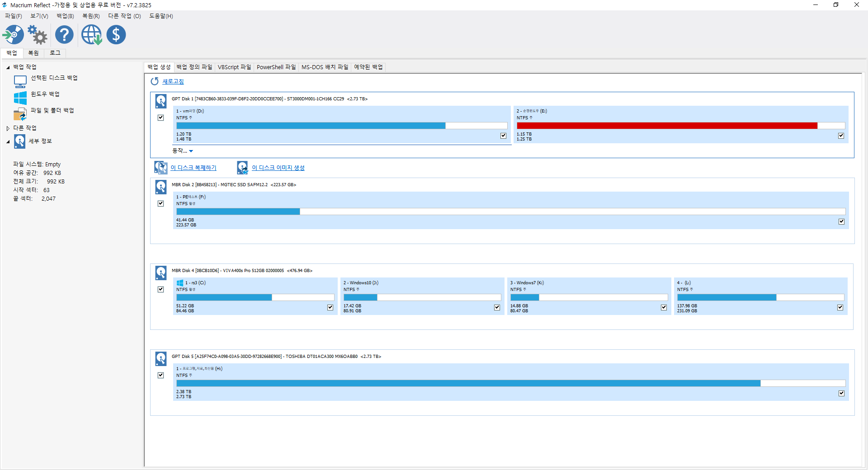868x470 pixels.
Task: Switch to the VBScript 파일 tab
Action: click(234, 67)
